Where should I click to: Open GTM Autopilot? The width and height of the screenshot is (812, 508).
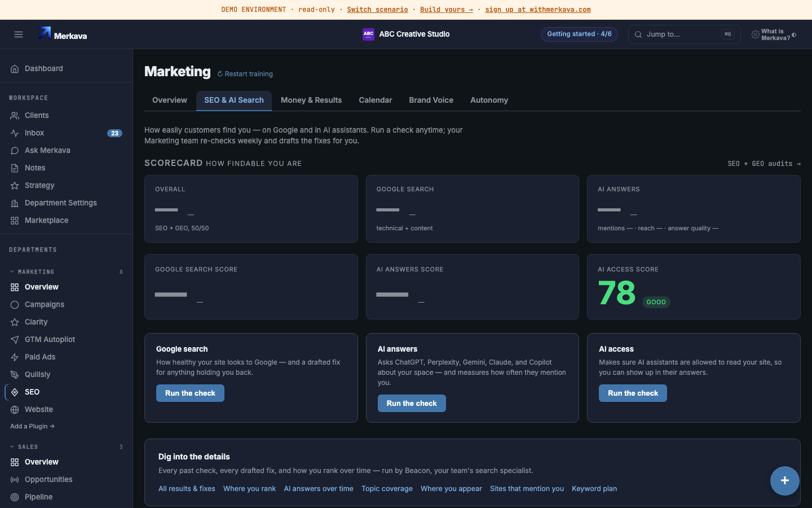click(x=67, y=340)
